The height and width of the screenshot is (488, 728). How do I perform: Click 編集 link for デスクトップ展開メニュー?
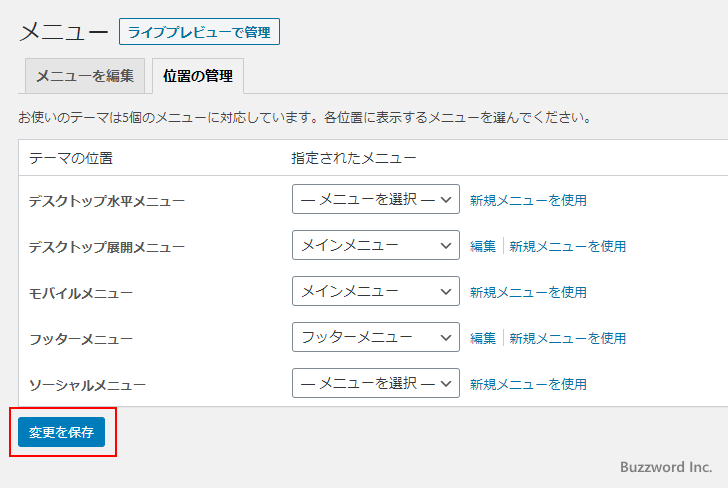tap(482, 246)
